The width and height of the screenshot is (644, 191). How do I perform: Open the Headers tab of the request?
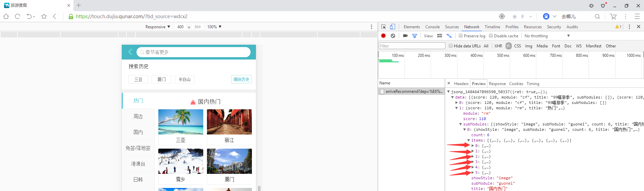coord(461,83)
